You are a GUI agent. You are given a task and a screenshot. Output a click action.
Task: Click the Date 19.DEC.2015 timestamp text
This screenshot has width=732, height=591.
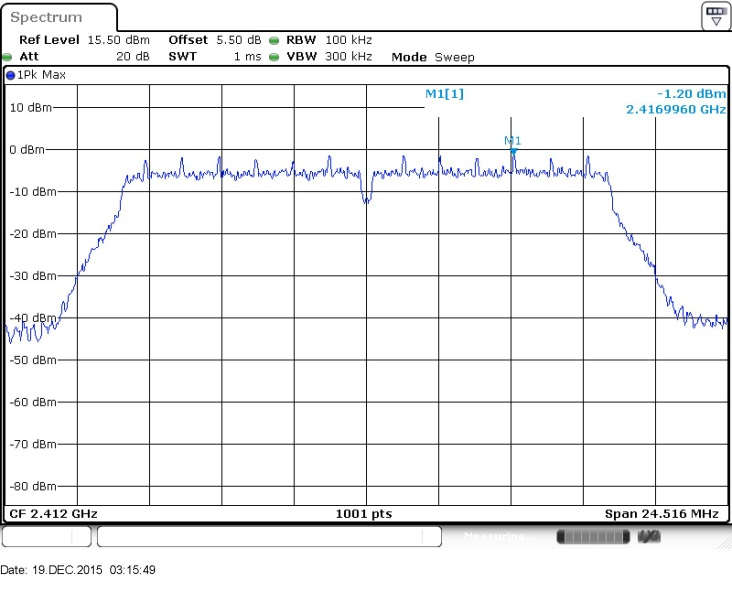point(78,570)
